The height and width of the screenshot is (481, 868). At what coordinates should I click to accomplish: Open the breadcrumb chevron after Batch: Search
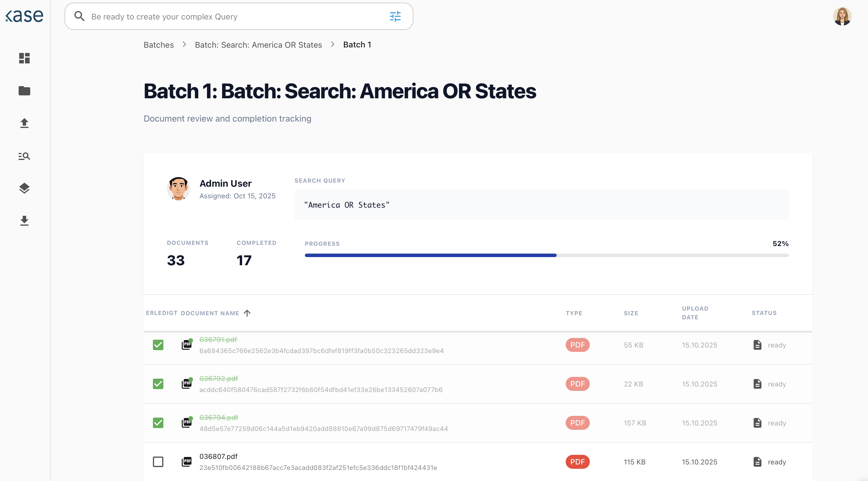(x=332, y=44)
